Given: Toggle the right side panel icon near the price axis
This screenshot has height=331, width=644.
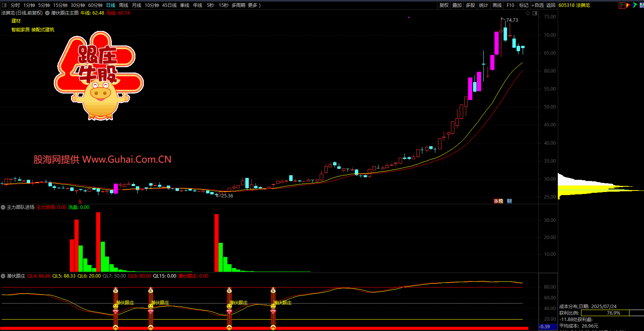Looking at the screenshot, I should point(535,13).
